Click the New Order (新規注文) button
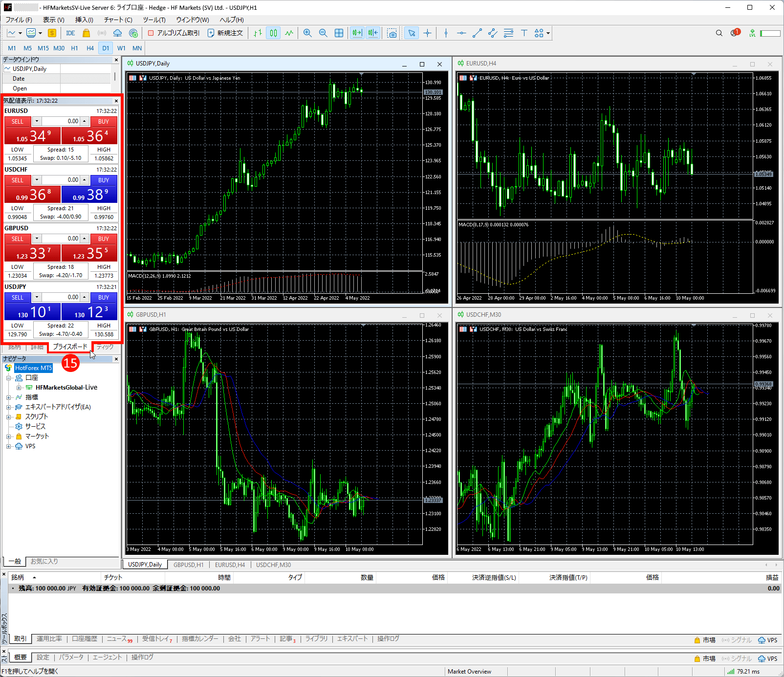 [225, 33]
